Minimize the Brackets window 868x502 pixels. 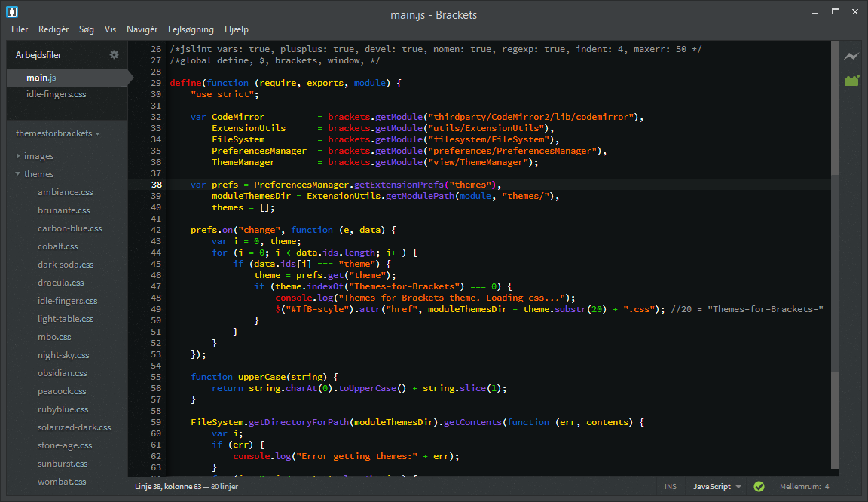pyautogui.click(x=815, y=12)
